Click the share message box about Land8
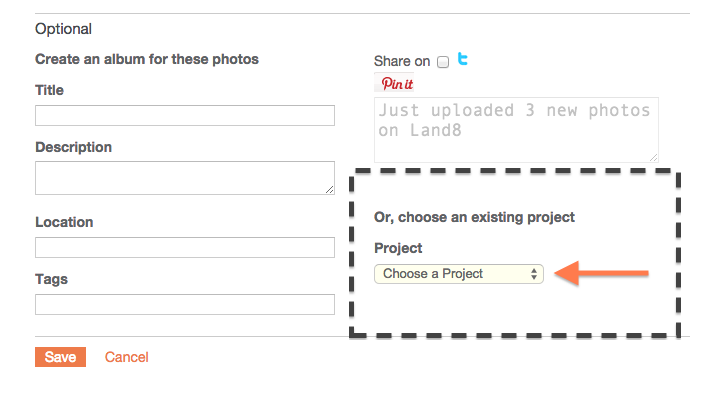This screenshot has height=400, width=705. point(515,129)
